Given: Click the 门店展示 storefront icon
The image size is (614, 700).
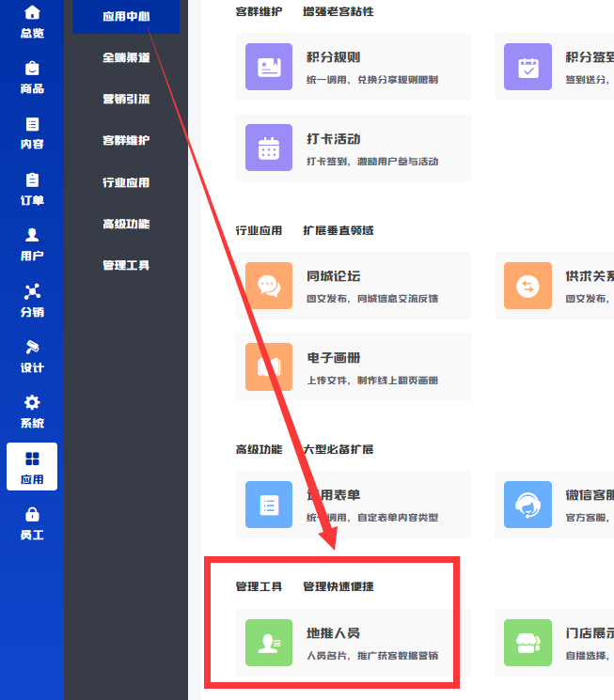Looking at the screenshot, I should [527, 642].
